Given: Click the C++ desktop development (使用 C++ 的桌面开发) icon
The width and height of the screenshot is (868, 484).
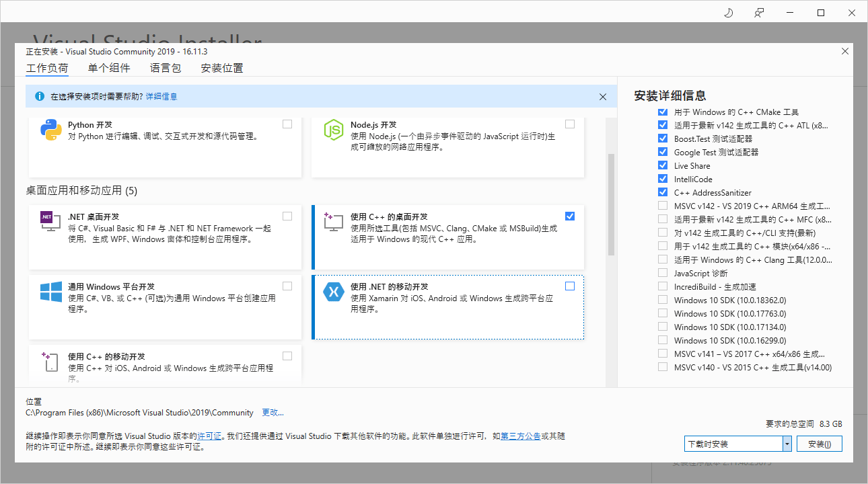Looking at the screenshot, I should point(334,221).
